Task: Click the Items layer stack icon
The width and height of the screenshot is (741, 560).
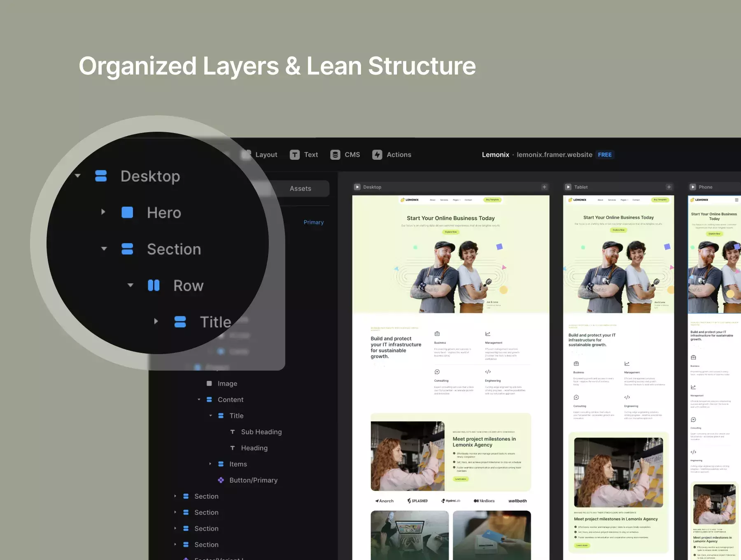Action: [x=221, y=464]
